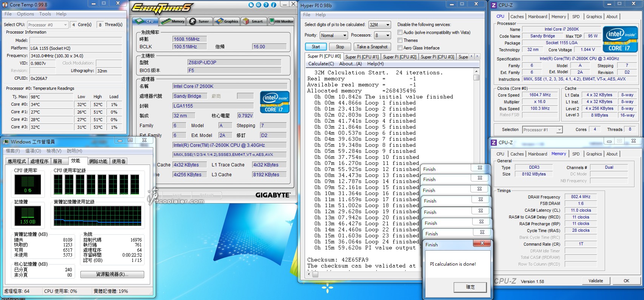Click the CPU-Z Validate button

[595, 281]
